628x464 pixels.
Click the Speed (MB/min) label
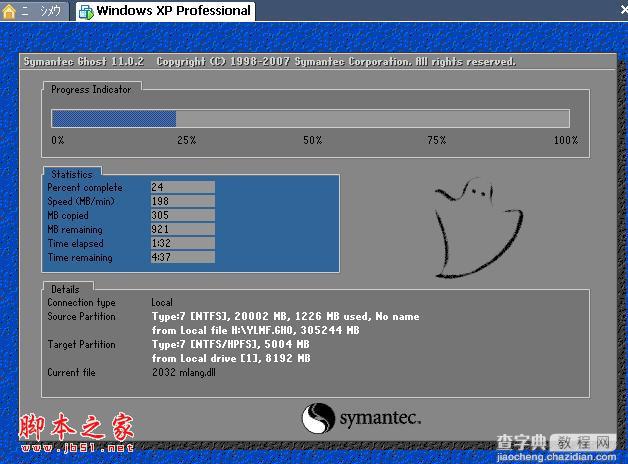pos(81,201)
